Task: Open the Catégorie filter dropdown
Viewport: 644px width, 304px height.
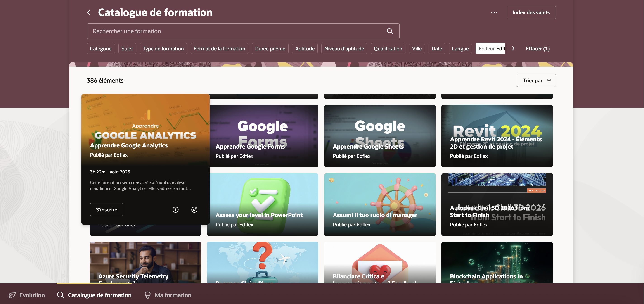Action: point(101,48)
